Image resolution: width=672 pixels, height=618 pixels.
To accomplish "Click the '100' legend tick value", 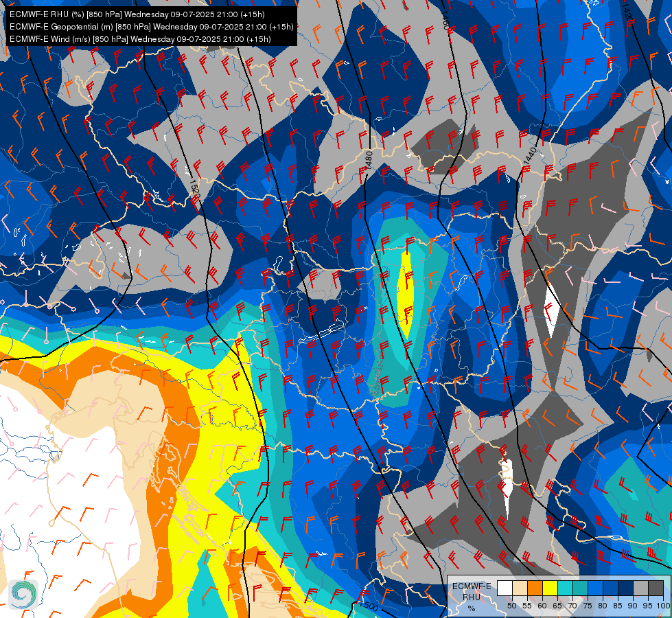I will pos(664,606).
